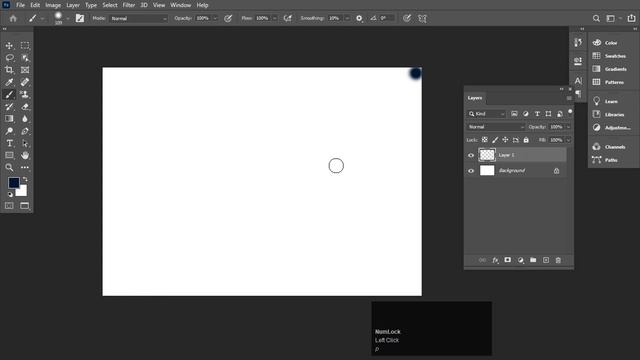Select the Path Selection tool

click(x=25, y=143)
